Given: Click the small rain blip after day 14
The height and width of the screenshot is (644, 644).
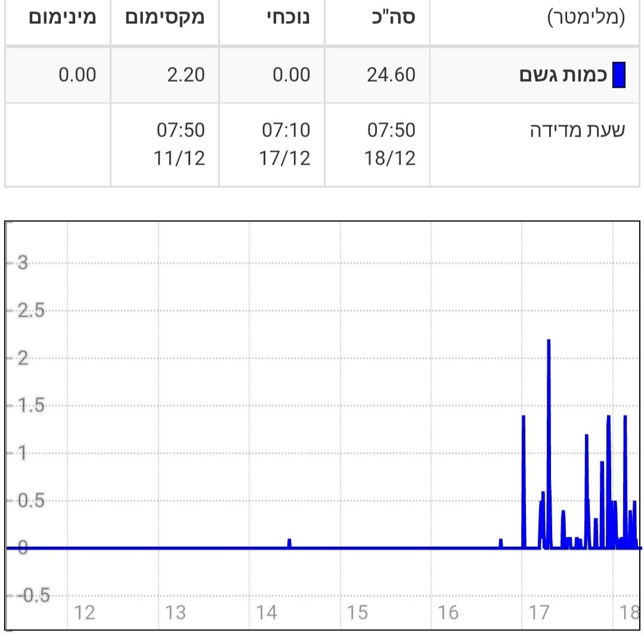Looking at the screenshot, I should tap(289, 541).
